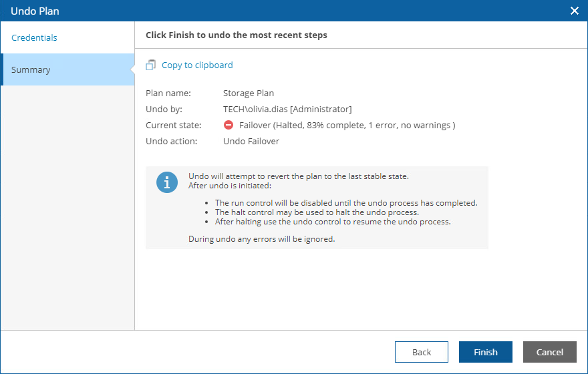Click the 'During undo any errors' note
The height and width of the screenshot is (374, 588).
pos(261,238)
